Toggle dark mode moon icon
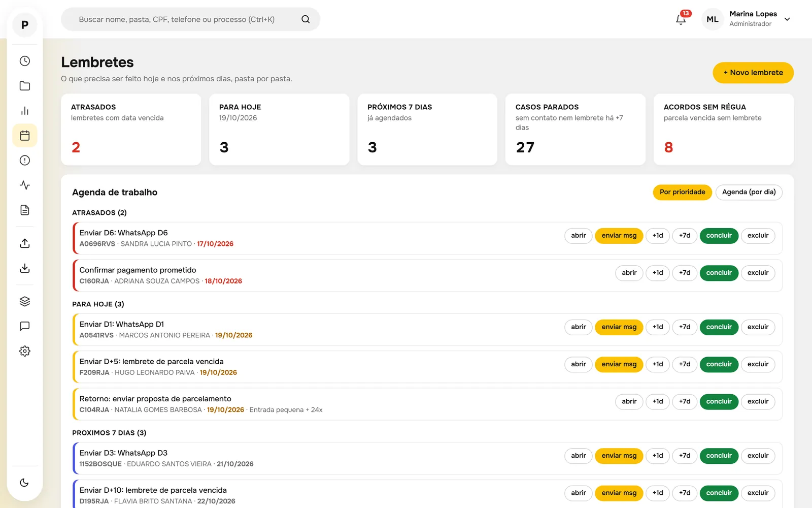 (x=24, y=483)
